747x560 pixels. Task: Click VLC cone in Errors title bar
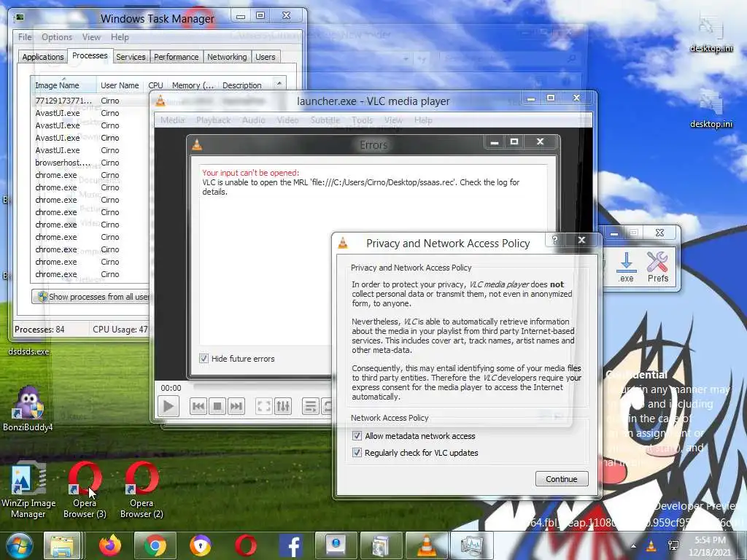pos(197,144)
